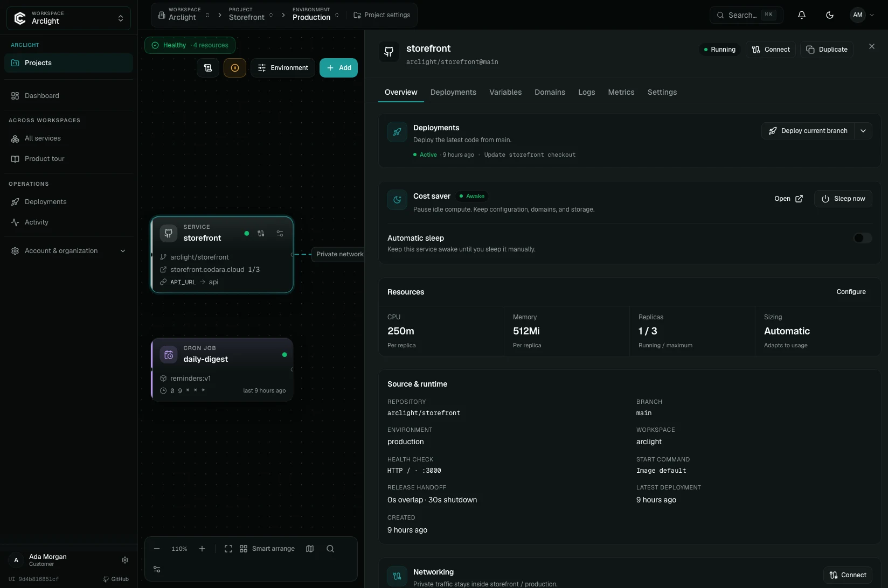Image resolution: width=888 pixels, height=588 pixels.
Task: Click Healthy 4 resources status badge
Action: [x=190, y=45]
